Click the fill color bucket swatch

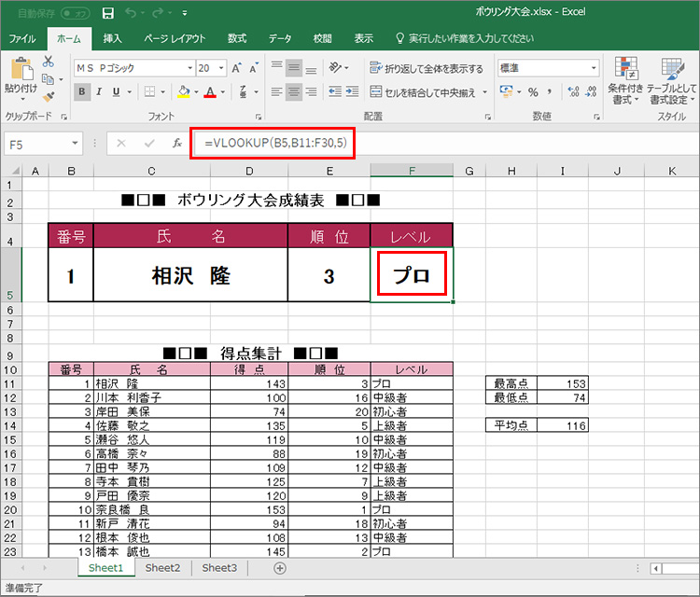click(x=183, y=92)
